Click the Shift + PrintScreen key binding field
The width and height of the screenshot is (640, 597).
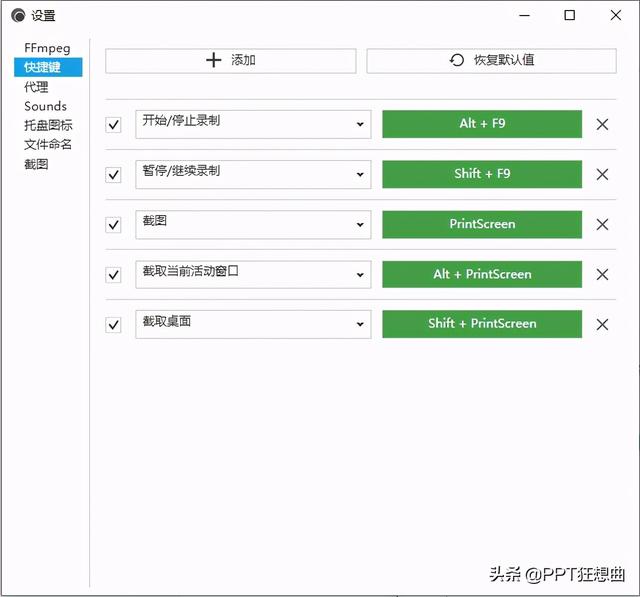482,324
